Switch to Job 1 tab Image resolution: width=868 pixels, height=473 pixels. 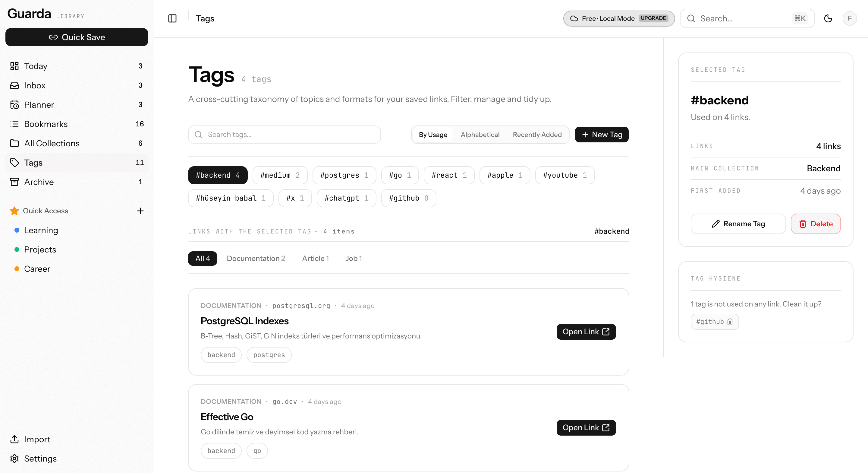tap(354, 259)
